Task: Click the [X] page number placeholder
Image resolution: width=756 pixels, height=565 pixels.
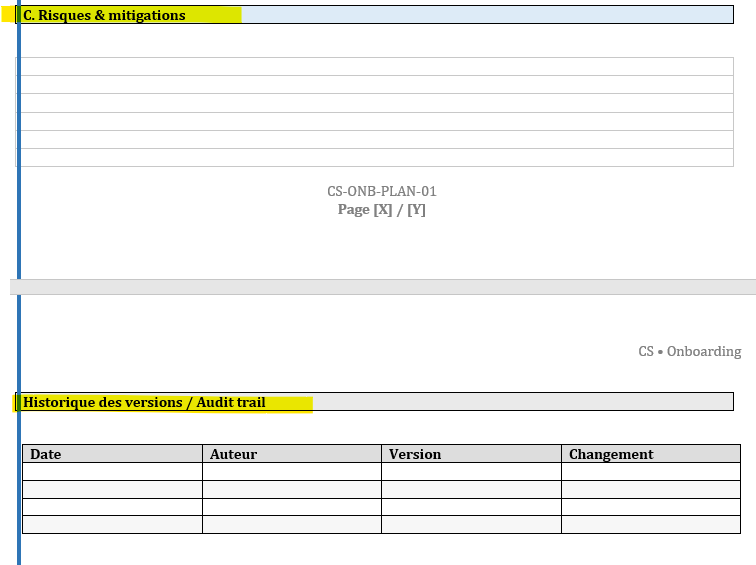Action: [382, 210]
